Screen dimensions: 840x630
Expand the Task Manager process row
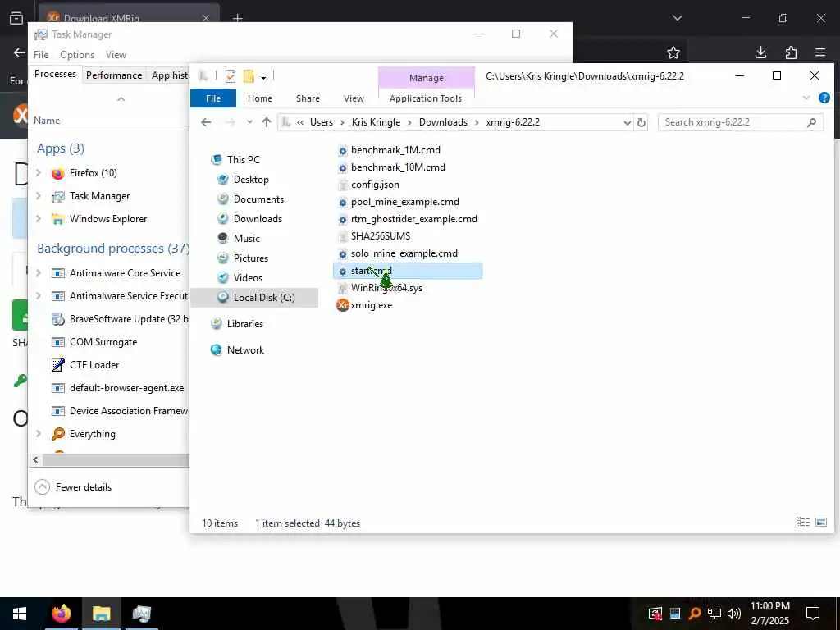38,195
